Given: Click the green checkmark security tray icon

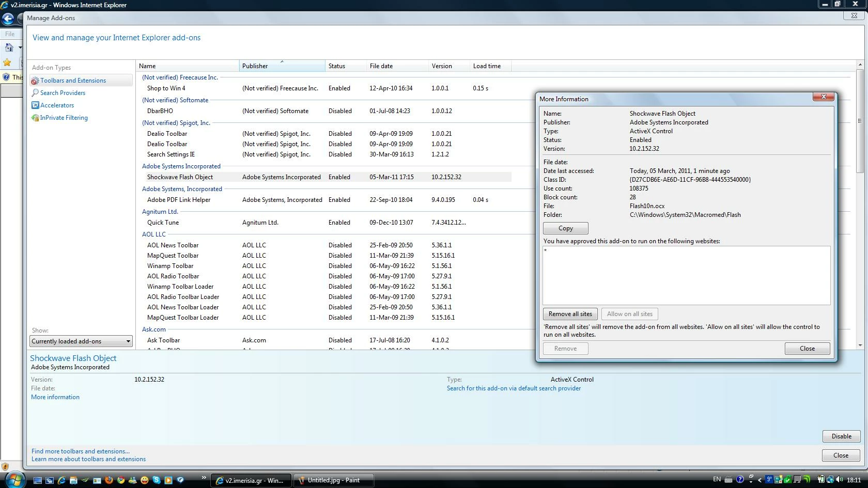Looking at the screenshot, I should (787, 480).
